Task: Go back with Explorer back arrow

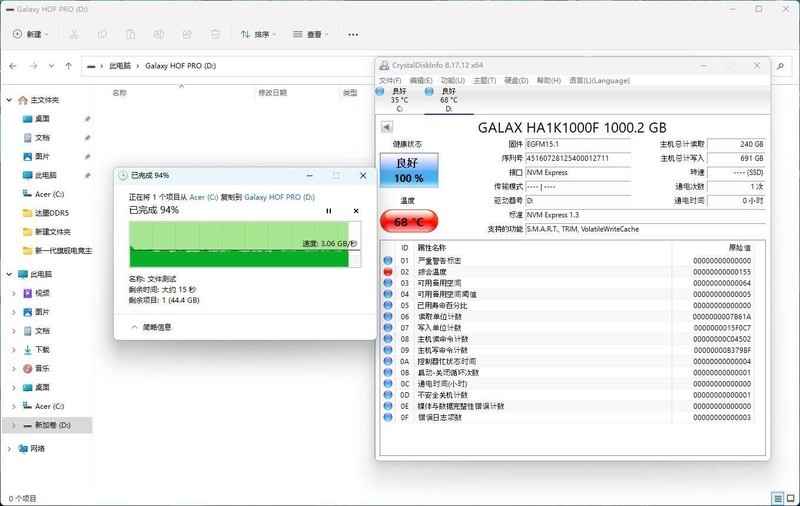Action: [x=13, y=66]
